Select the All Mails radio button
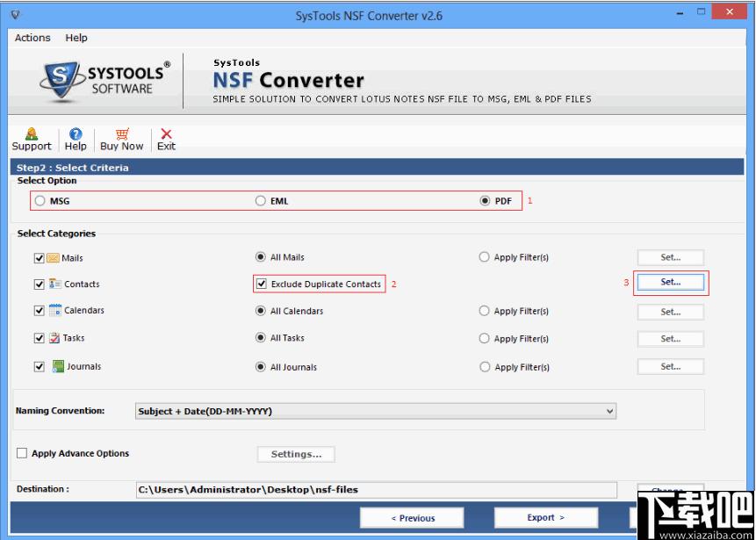The width and height of the screenshot is (756, 540). [261, 257]
